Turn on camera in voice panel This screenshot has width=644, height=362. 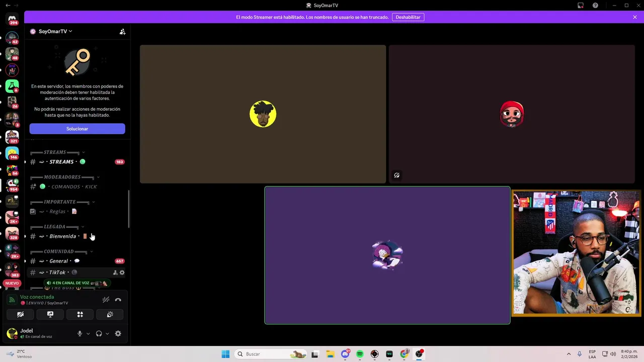pos(20,314)
